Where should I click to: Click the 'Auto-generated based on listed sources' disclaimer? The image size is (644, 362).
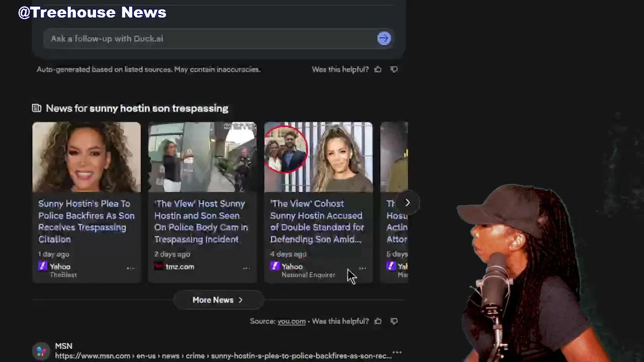tap(148, 69)
